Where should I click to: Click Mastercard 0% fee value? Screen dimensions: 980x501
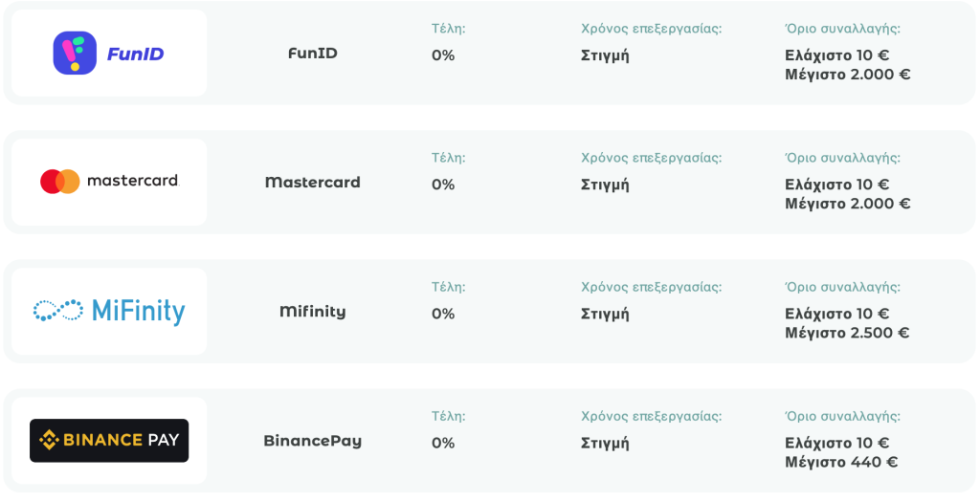point(443,185)
